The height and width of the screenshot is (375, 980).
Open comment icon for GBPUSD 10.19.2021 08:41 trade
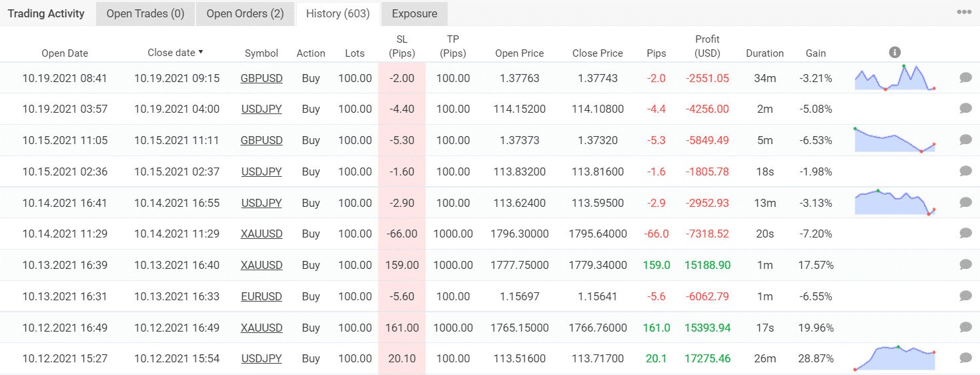coord(965,77)
